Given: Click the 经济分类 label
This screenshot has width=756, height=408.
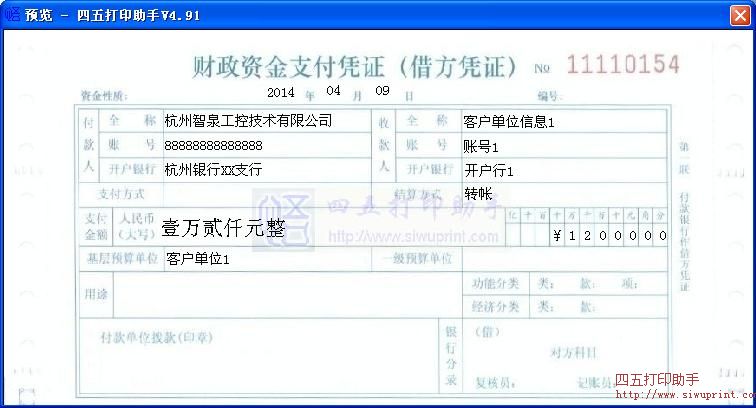Looking at the screenshot, I should click(496, 307).
